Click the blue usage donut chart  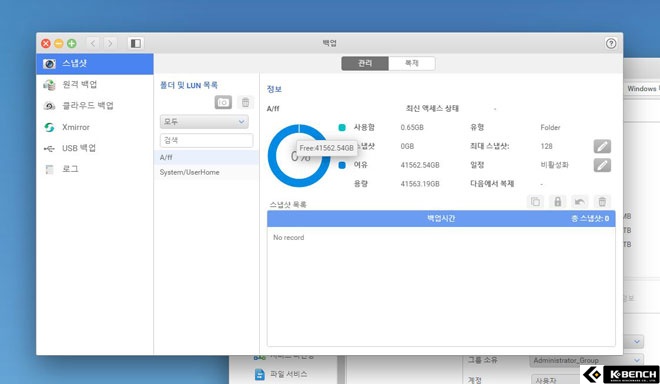[x=299, y=156]
